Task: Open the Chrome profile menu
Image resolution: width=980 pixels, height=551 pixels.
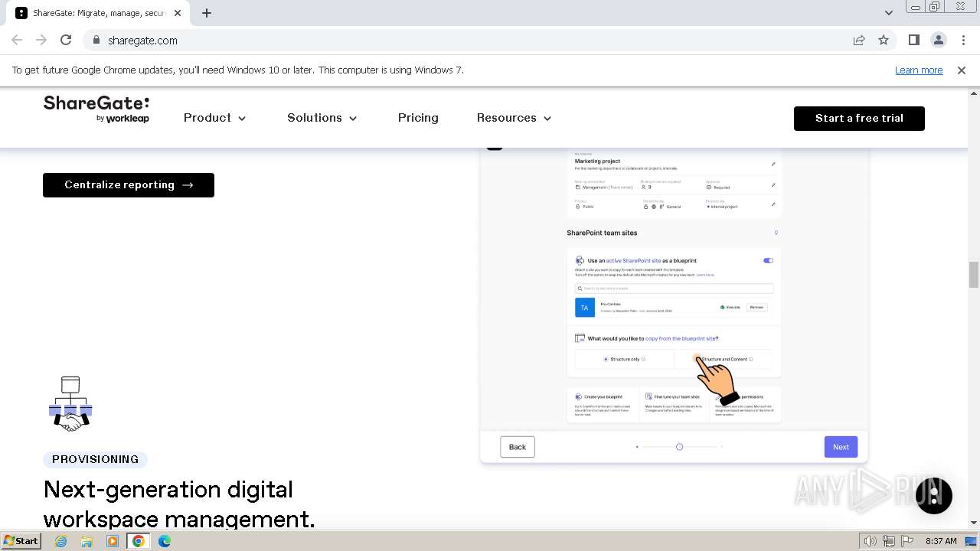Action: tap(939, 40)
